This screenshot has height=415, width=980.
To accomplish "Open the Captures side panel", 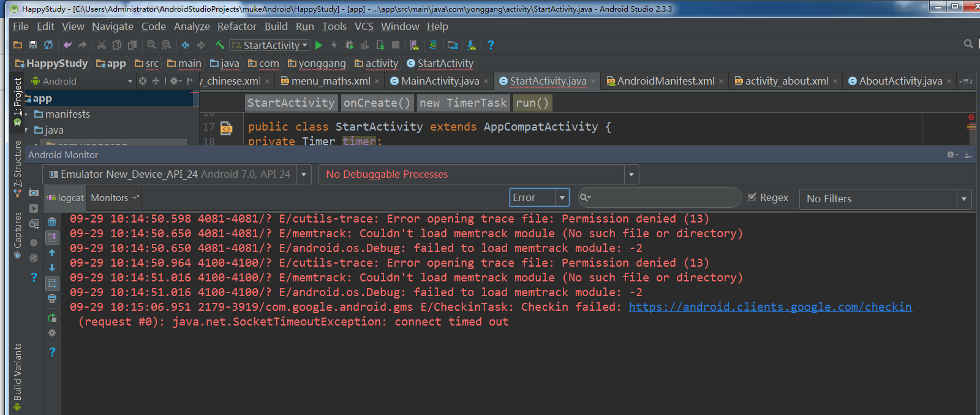I will tap(17, 236).
